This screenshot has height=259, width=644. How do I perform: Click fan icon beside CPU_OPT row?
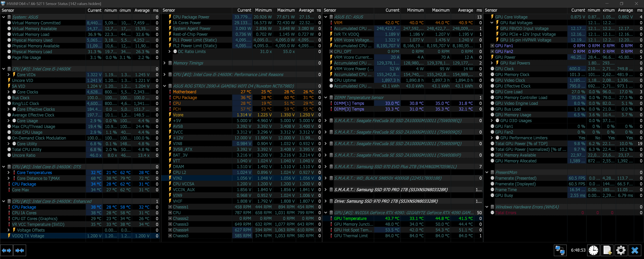pos(331,51)
